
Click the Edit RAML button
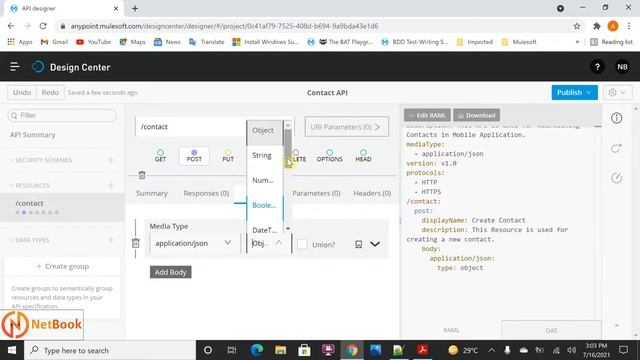coord(427,116)
